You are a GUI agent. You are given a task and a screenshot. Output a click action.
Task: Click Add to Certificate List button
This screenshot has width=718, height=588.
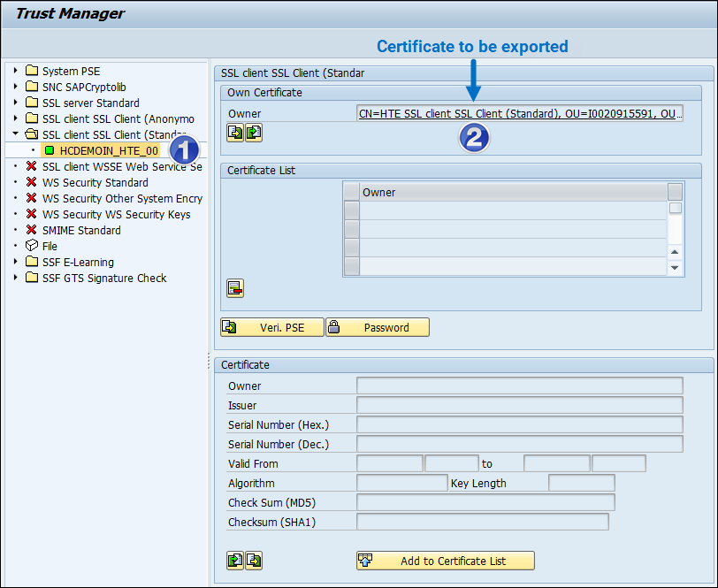(x=445, y=561)
